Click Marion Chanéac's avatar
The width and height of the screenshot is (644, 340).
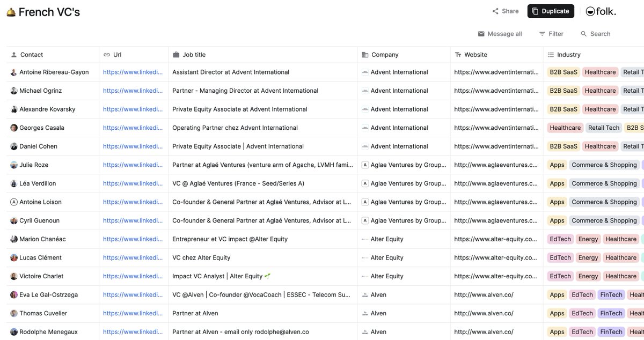pyautogui.click(x=14, y=239)
